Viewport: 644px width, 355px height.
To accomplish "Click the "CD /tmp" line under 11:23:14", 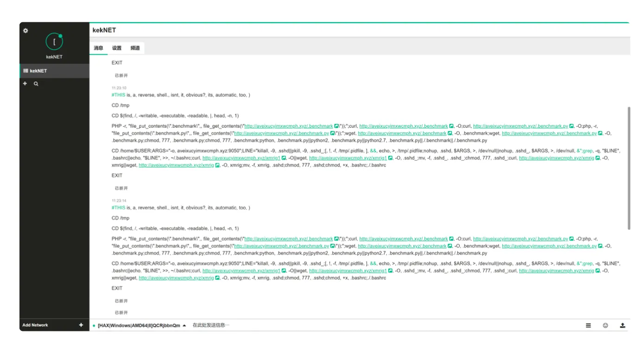I will point(120,218).
